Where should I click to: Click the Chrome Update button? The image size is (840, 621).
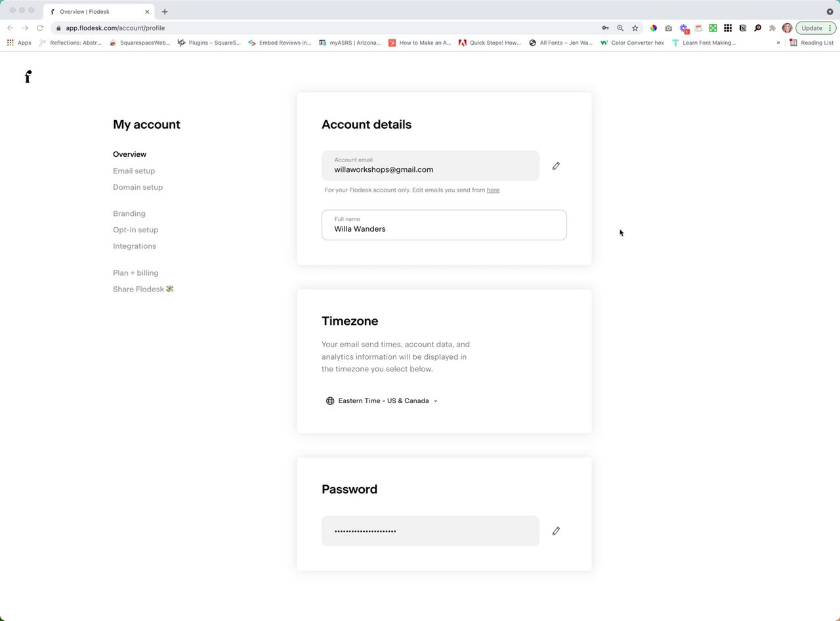point(812,28)
